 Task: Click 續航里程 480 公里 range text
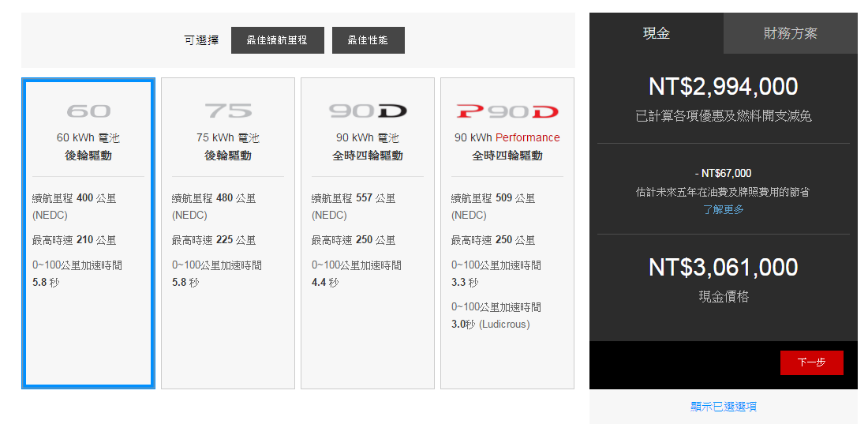coord(214,198)
